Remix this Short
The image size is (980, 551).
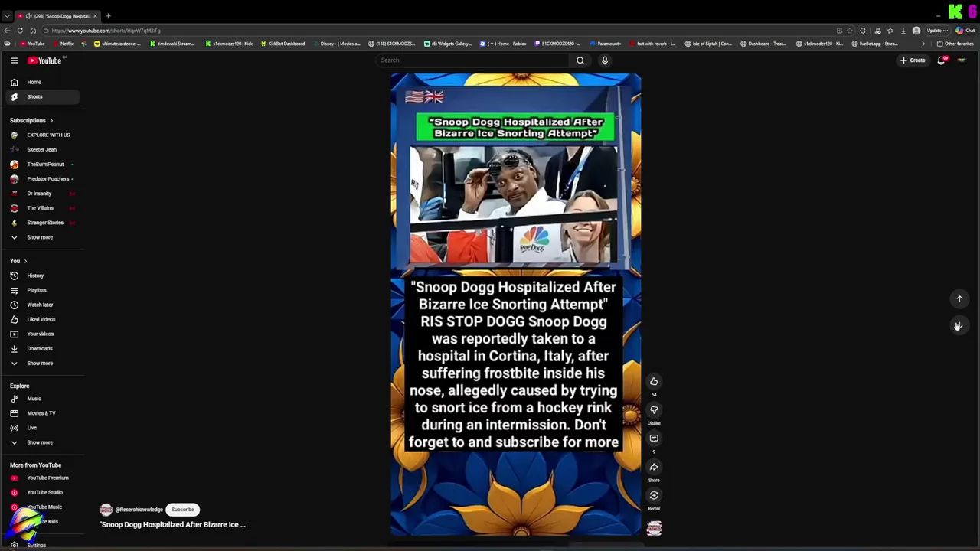654,495
